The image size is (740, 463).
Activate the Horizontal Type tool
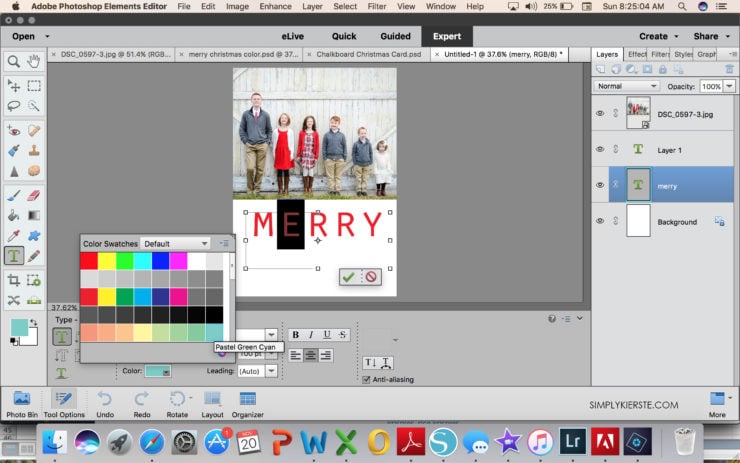click(x=14, y=255)
